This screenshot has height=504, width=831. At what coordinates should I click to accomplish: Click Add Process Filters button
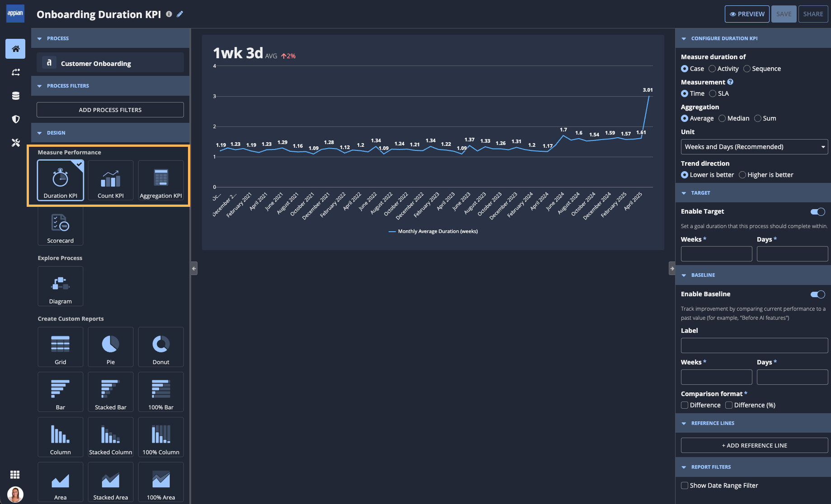tap(110, 110)
